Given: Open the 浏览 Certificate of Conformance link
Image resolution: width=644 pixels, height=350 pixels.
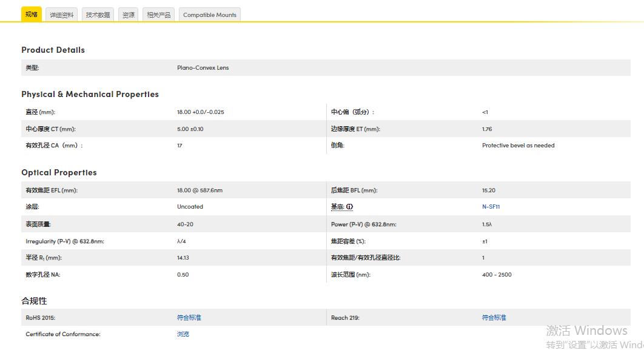Looking at the screenshot, I should point(183,334).
